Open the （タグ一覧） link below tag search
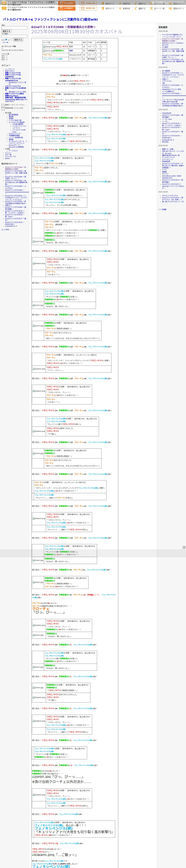 tap(5, 42)
